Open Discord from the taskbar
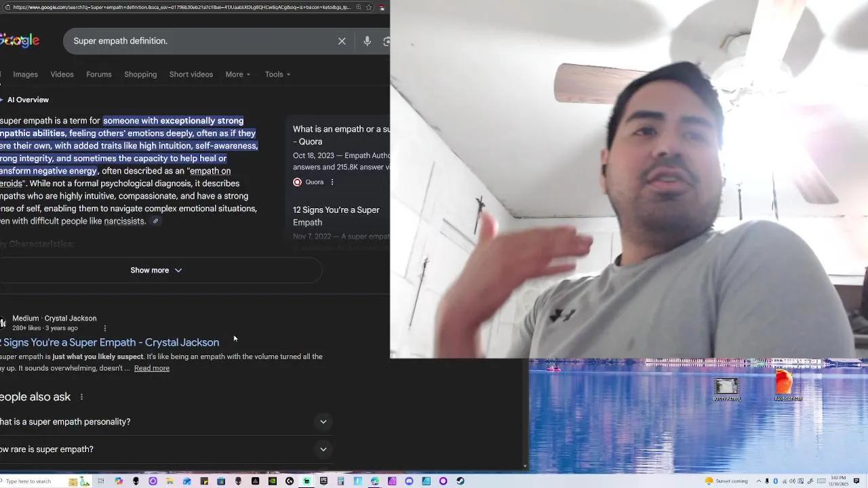This screenshot has height=488, width=868. [409, 481]
